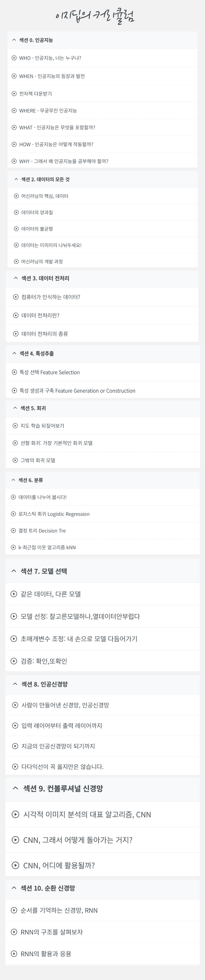Click play icon beside '그밖의 회귀 모델'

[x=15, y=460]
